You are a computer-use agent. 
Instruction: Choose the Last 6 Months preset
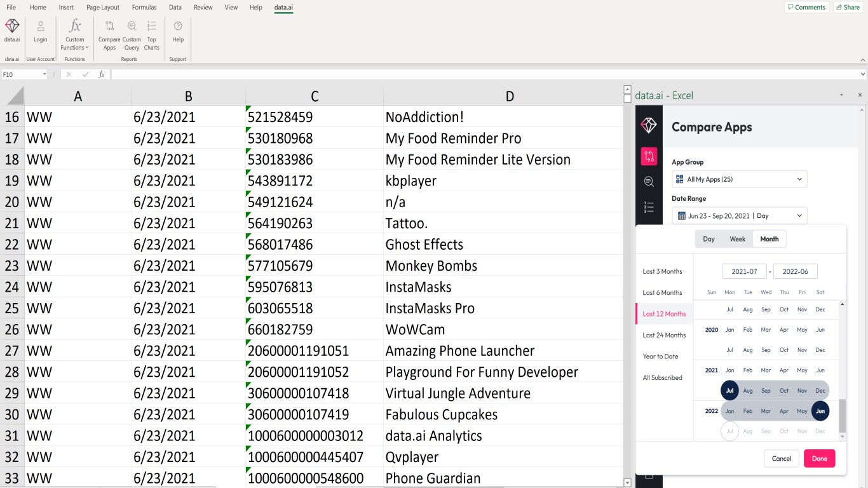coord(663,293)
